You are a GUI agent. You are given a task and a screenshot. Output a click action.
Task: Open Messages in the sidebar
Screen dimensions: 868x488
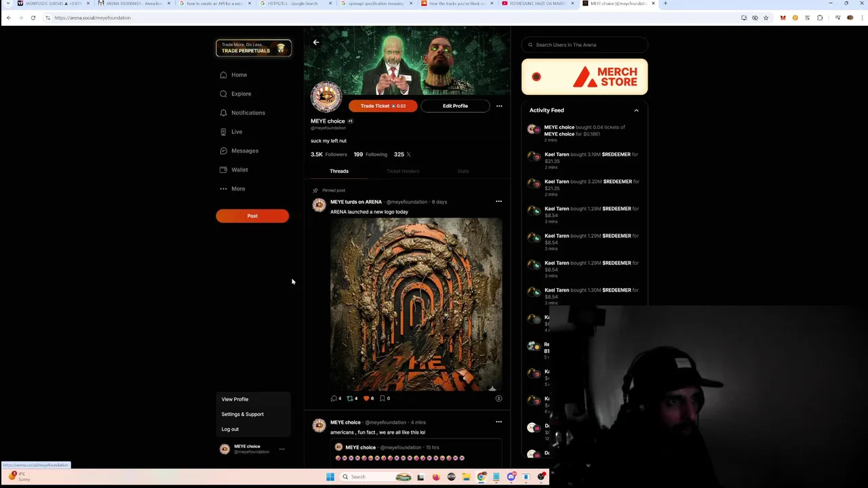[x=239, y=150]
